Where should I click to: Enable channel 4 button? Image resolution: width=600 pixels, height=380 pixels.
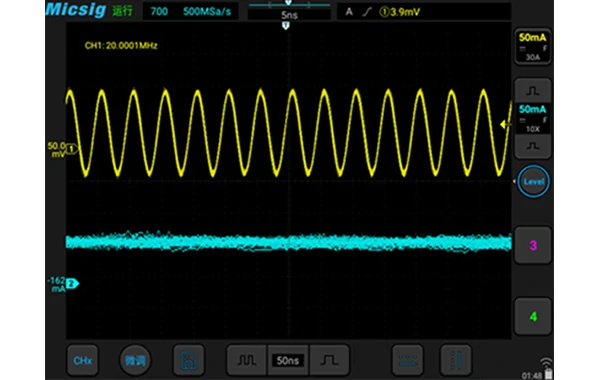533,316
